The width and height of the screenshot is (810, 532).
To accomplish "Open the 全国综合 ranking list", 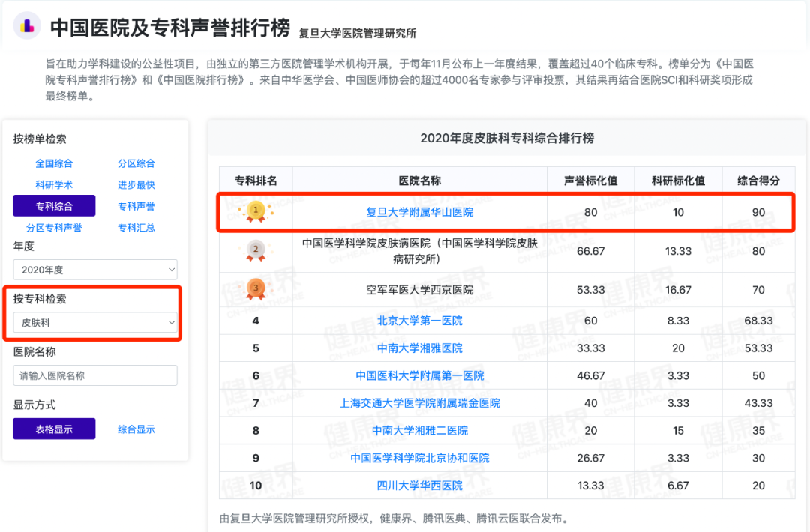I will [54, 163].
